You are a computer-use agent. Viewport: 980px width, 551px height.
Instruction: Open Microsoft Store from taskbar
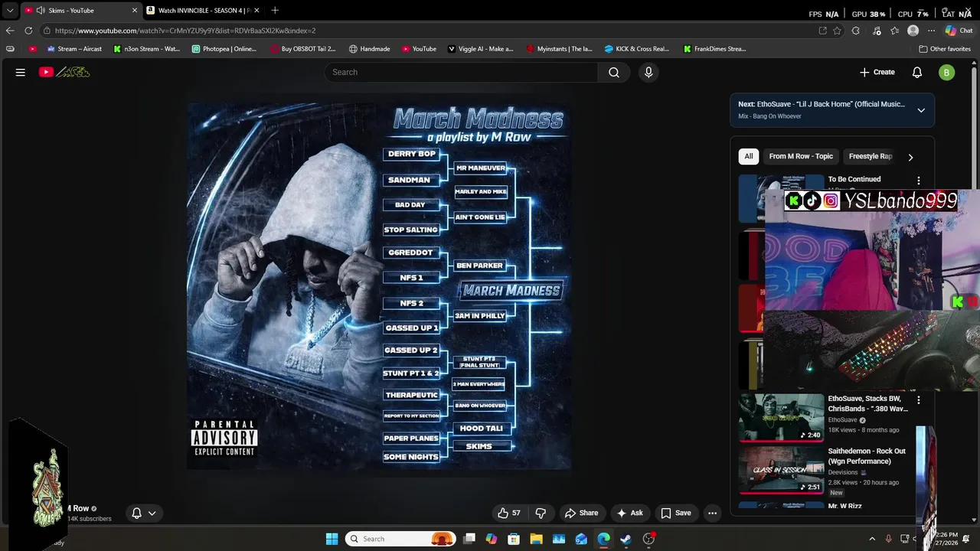[x=514, y=539]
